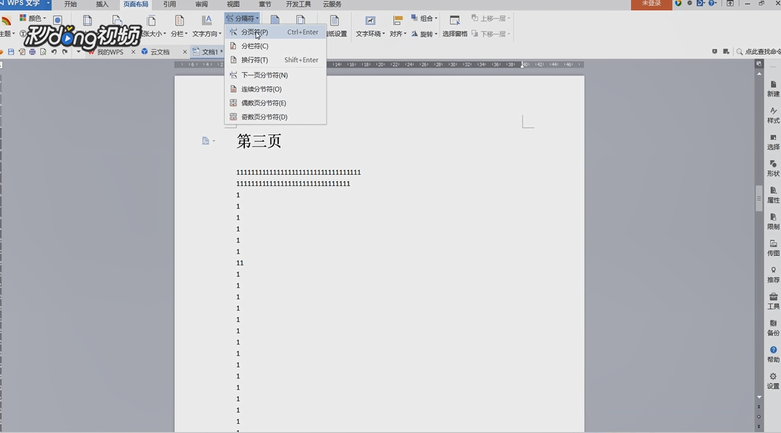Switch to 页面布局 ribbon tab

[135, 4]
